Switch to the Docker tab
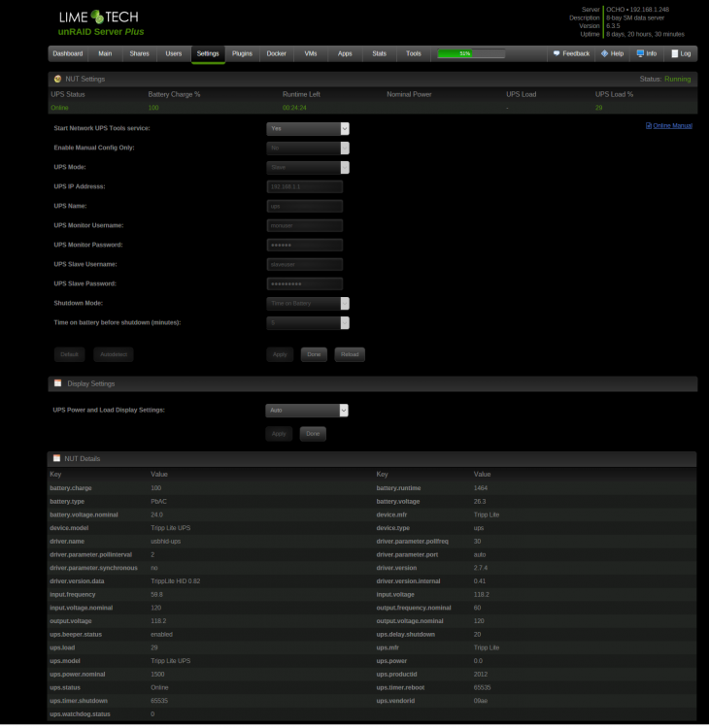Image resolution: width=709 pixels, height=728 pixels. tap(277, 53)
